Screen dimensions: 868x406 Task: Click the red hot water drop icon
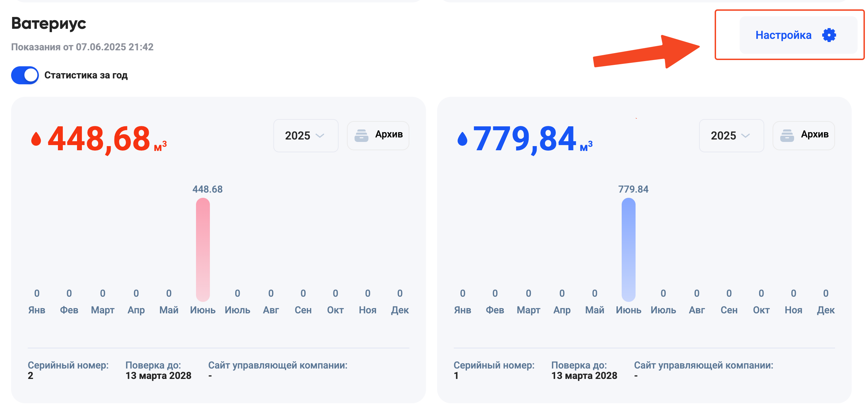tap(36, 139)
